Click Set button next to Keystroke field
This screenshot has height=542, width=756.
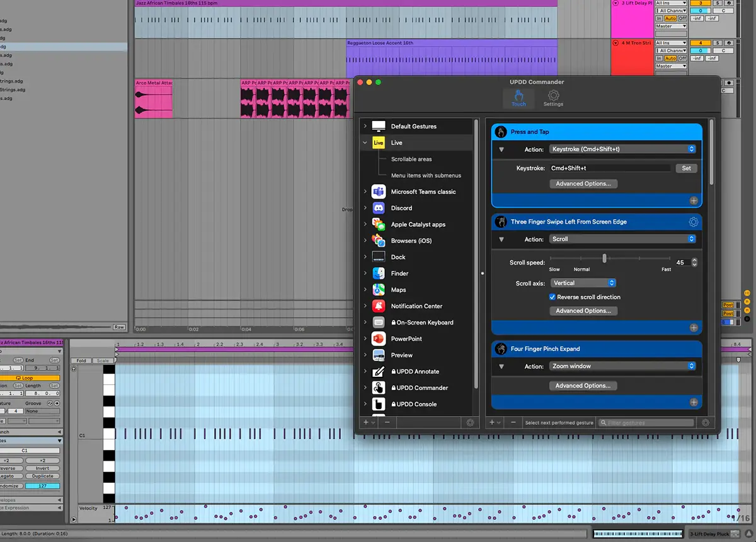pyautogui.click(x=686, y=168)
